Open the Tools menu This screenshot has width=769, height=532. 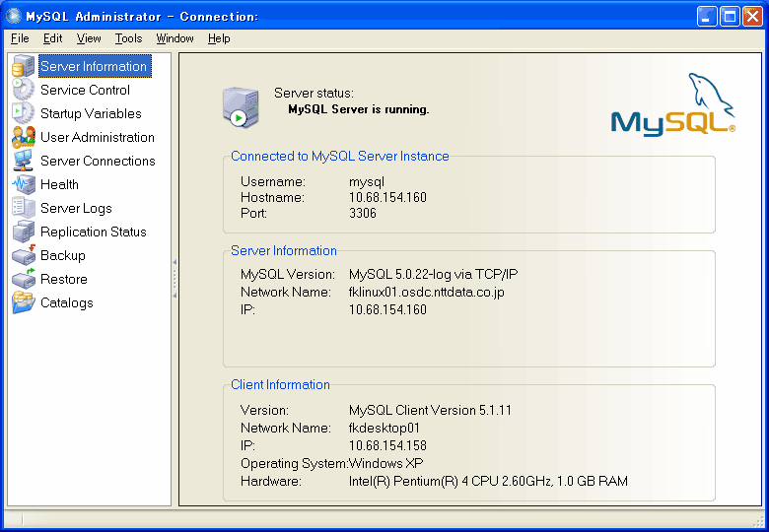[128, 38]
